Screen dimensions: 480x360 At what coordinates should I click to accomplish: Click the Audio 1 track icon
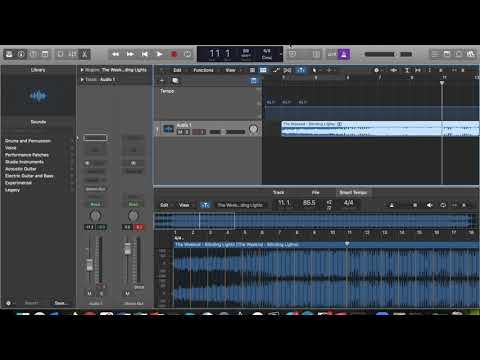tap(168, 129)
